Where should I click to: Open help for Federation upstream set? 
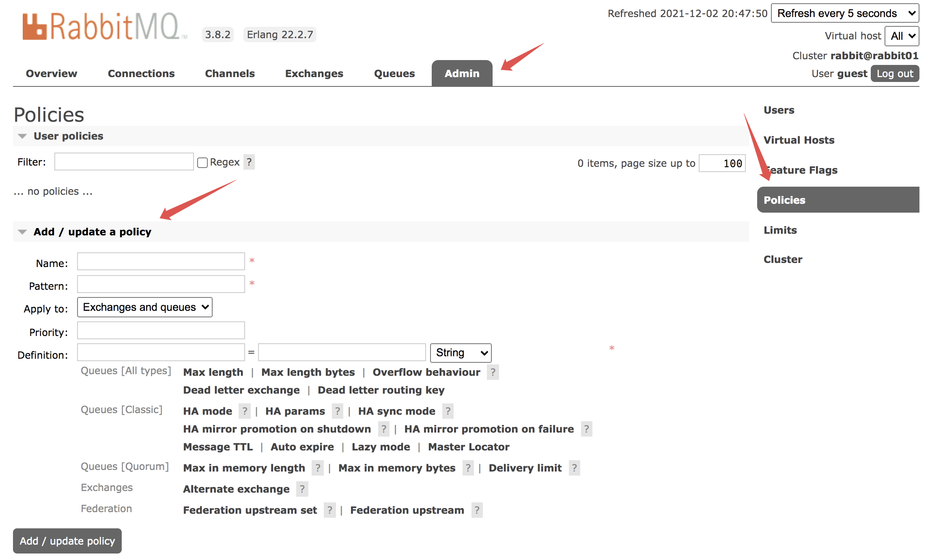(329, 510)
